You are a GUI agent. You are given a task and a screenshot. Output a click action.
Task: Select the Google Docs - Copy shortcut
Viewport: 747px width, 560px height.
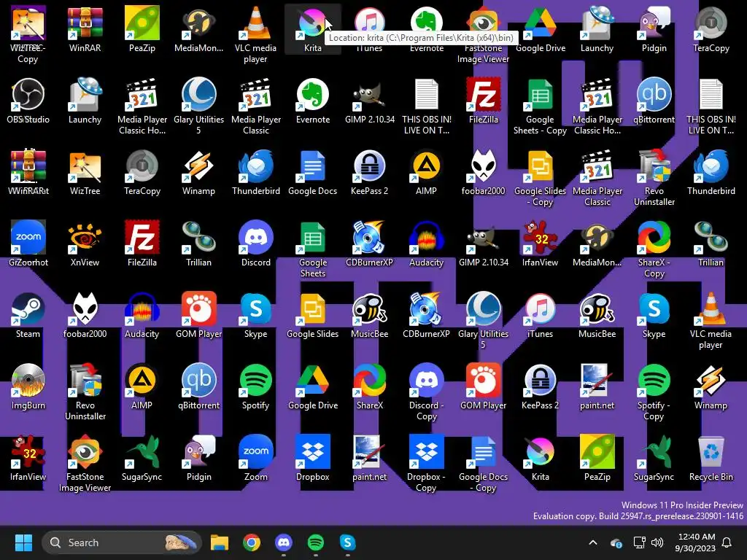[483, 463]
